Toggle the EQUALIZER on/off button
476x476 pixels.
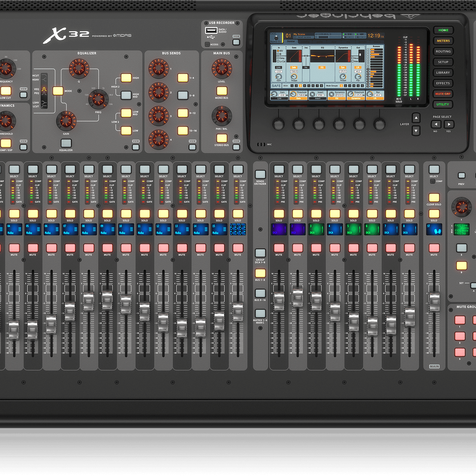[x=66, y=143]
